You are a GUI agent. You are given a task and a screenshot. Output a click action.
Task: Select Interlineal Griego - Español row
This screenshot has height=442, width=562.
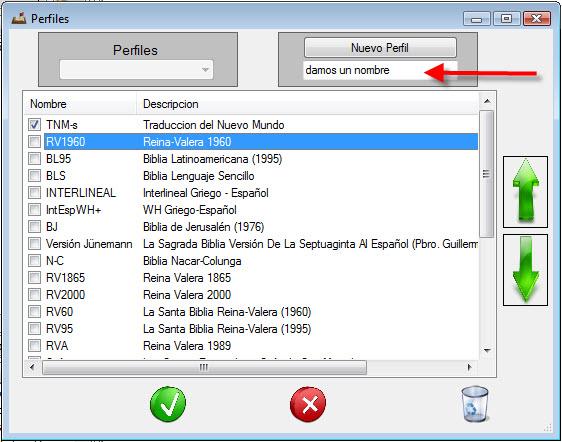tap(251, 193)
